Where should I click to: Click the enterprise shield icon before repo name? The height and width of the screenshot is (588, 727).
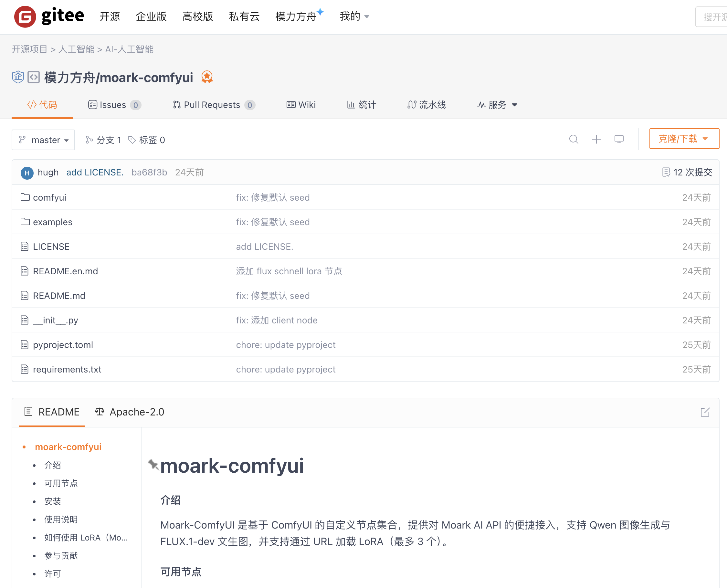click(x=18, y=77)
